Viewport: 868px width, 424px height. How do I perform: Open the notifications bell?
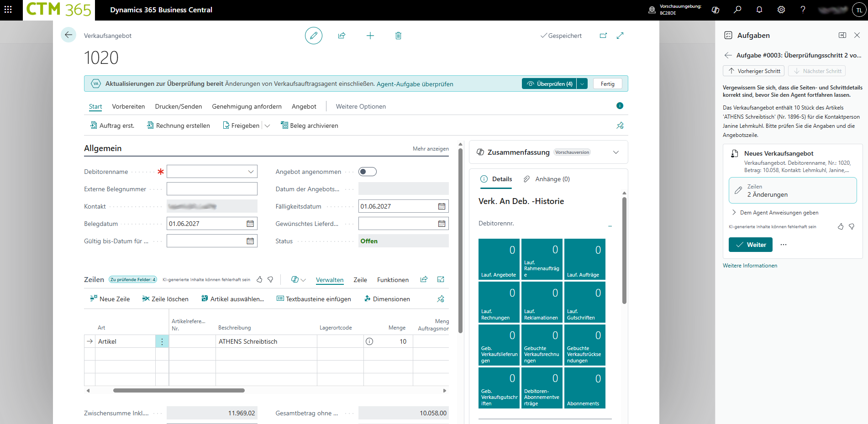tap(759, 10)
